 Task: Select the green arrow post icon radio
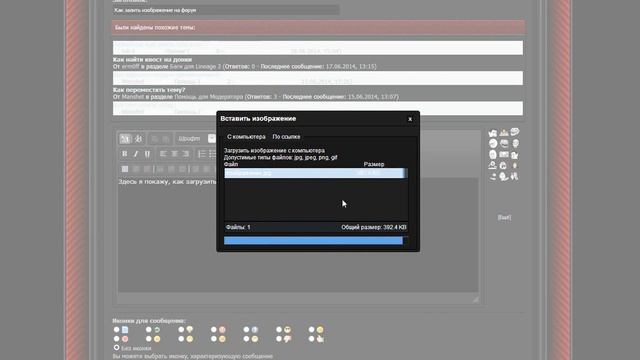(149, 329)
